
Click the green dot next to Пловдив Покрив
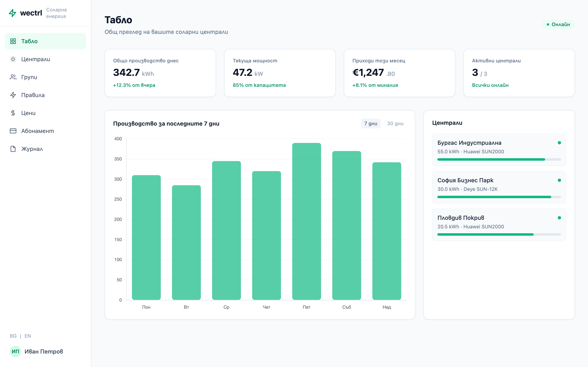click(559, 218)
